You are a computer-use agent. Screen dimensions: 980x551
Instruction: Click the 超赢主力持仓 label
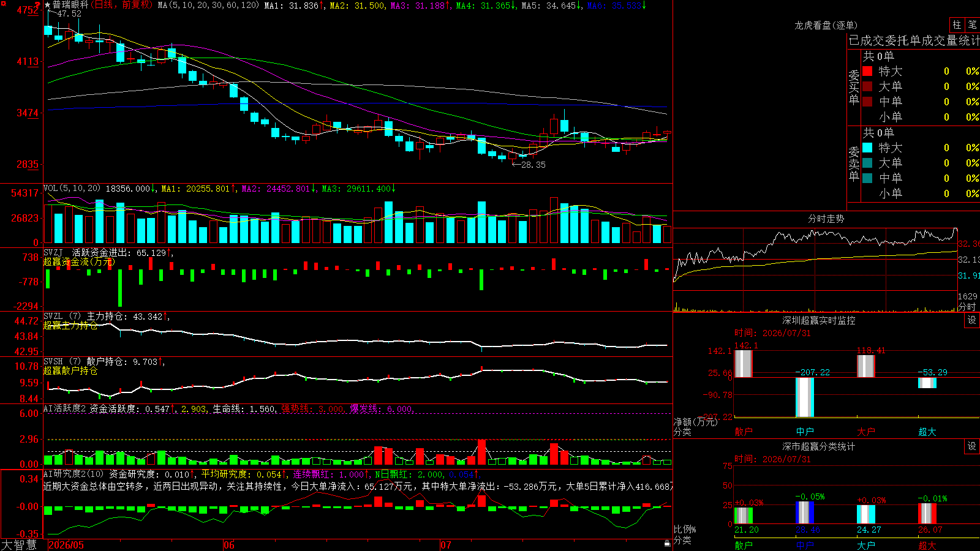click(70, 325)
